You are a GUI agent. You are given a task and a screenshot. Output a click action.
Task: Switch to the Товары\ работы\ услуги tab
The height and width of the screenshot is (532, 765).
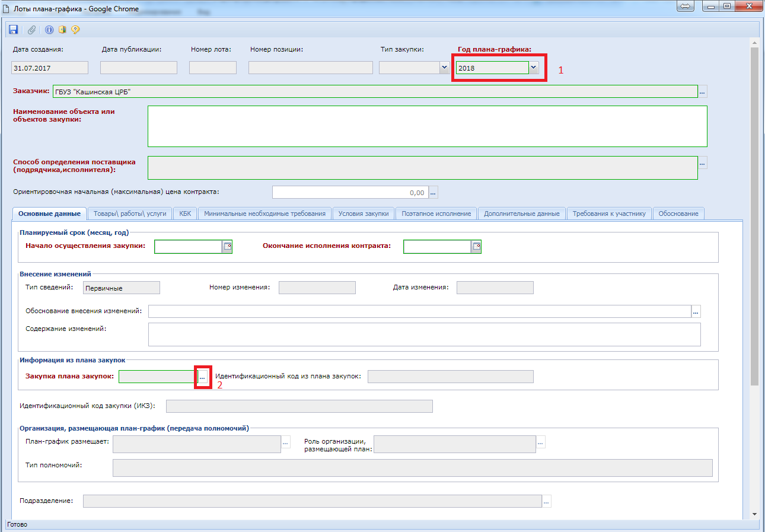(x=130, y=214)
